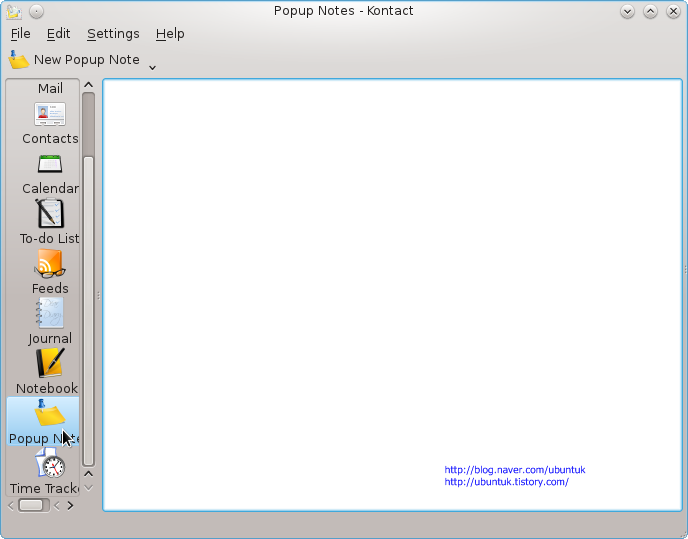Viewport: 688px width, 539px height.
Task: Click New Popup Note button label
Action: click(x=86, y=60)
